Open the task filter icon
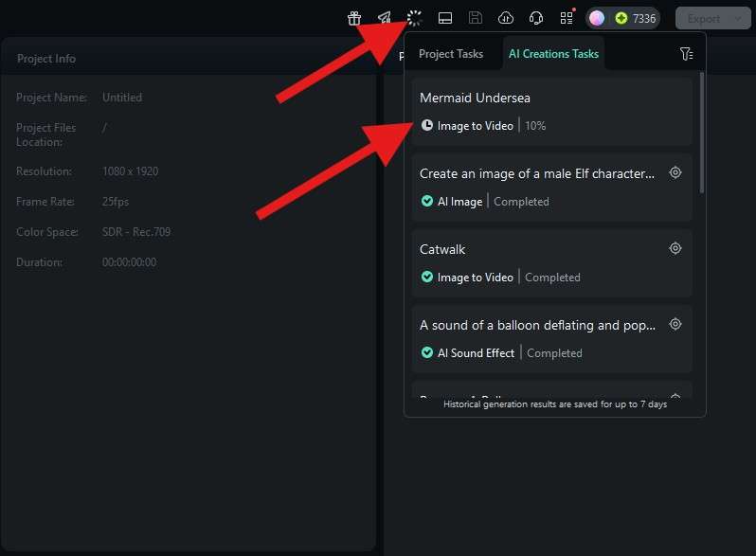This screenshot has width=756, height=556. coord(686,54)
